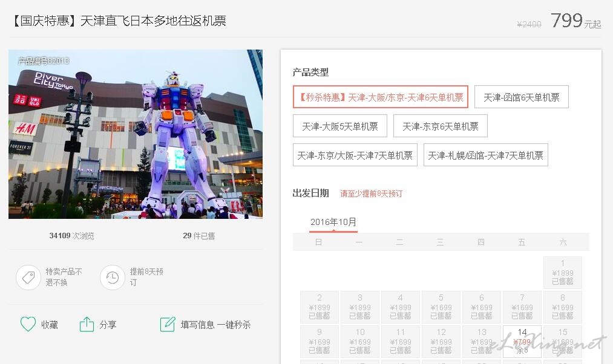Viewport: 613px width, 364px height.
Task: Click the 请至少提前8天预订 notice
Action: [x=371, y=193]
